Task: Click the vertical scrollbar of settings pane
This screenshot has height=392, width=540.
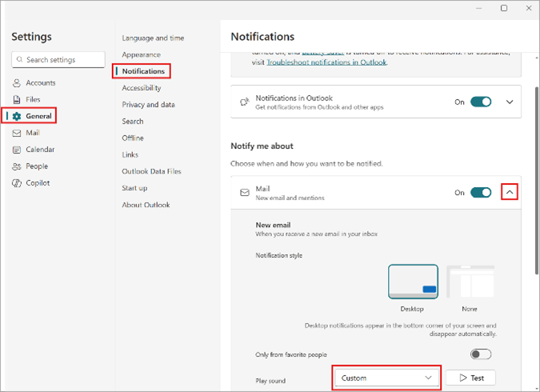Action: click(537, 180)
